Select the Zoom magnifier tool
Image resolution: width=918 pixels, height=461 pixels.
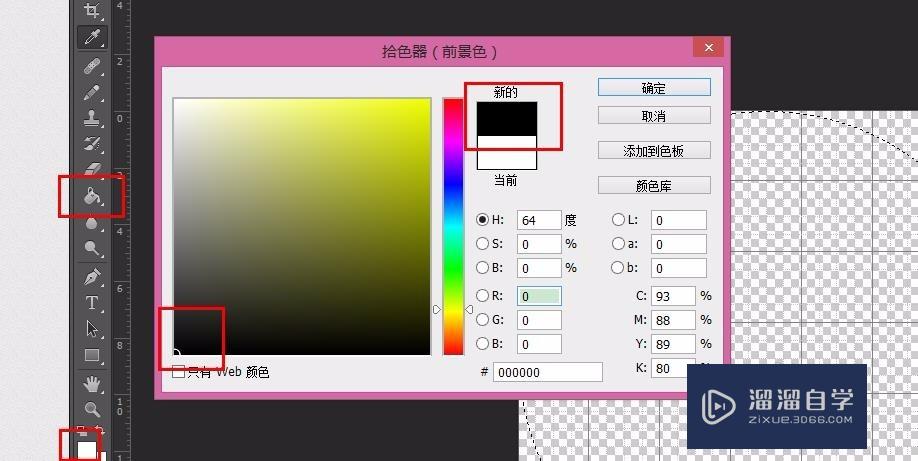click(92, 409)
